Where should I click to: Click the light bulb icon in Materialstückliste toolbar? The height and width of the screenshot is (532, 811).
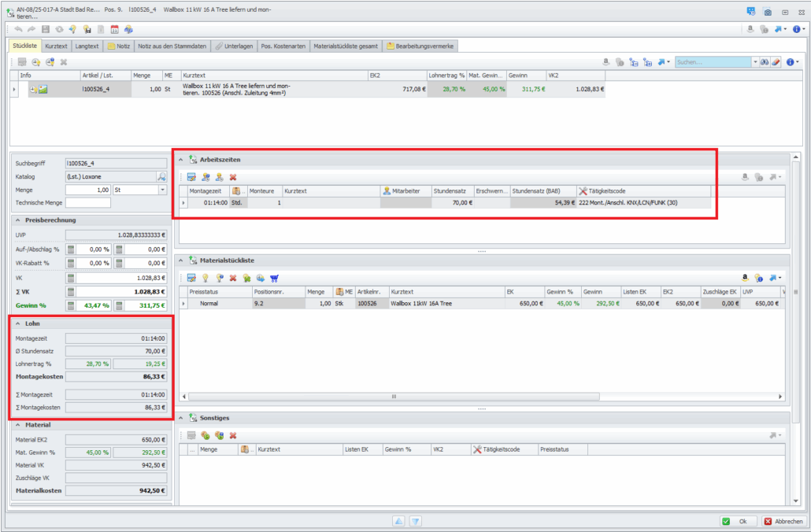coord(206,278)
